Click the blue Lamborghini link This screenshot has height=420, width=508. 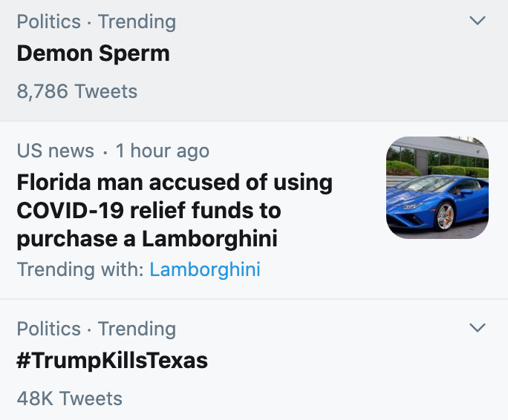pos(205,269)
